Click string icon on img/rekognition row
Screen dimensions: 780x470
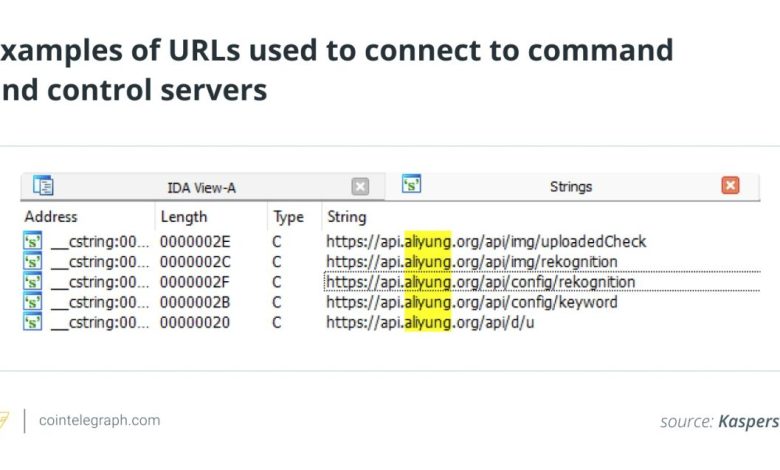tap(33, 261)
